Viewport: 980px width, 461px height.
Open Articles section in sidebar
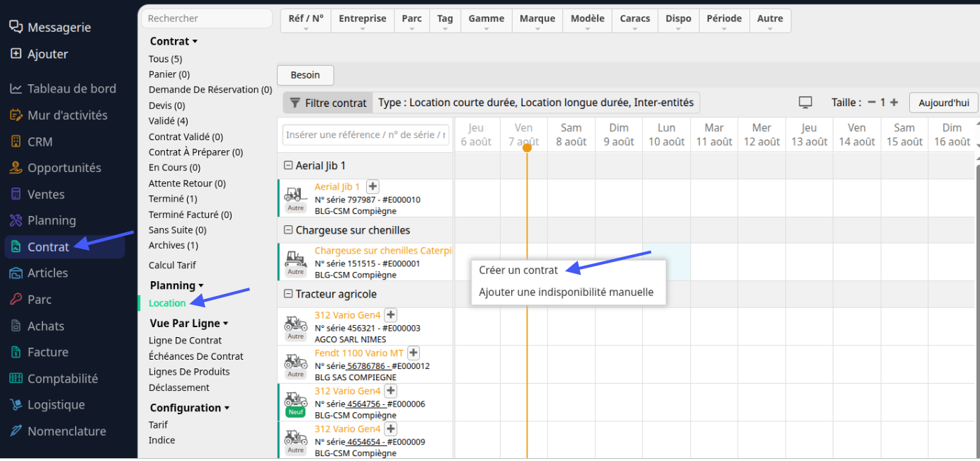coord(38,273)
